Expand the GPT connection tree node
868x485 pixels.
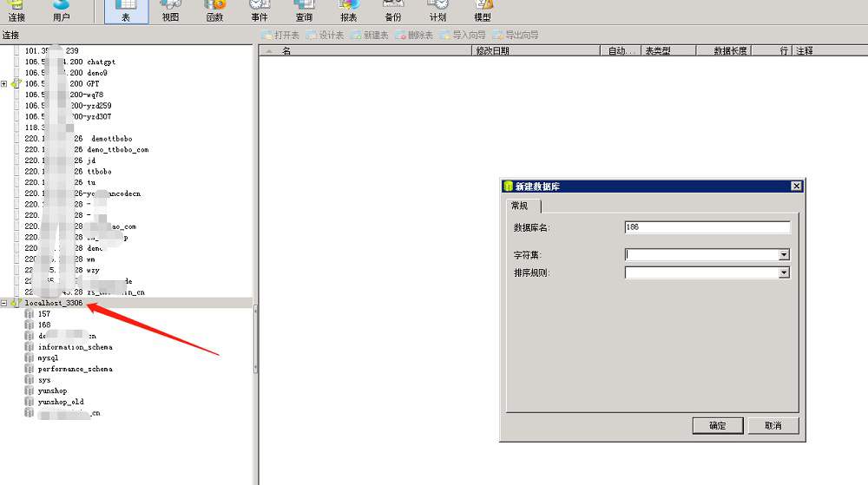click(x=4, y=84)
